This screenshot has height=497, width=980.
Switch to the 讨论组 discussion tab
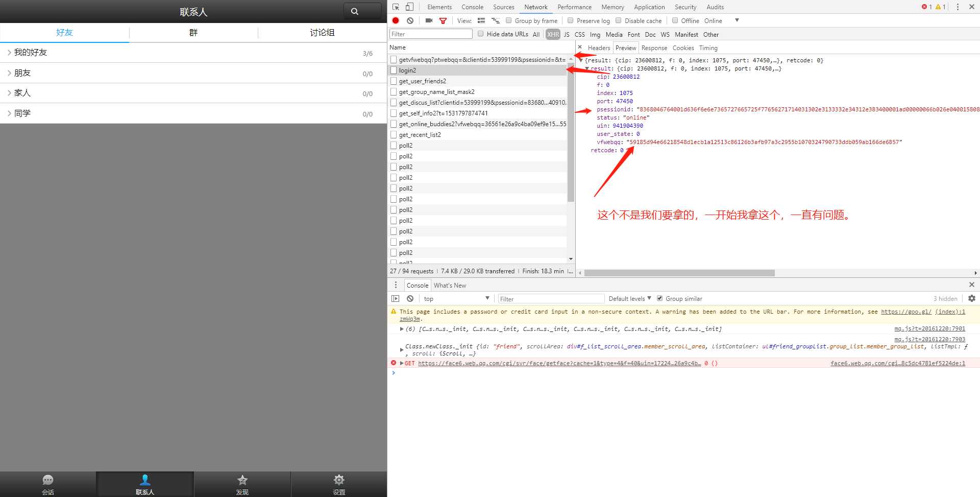tap(322, 33)
